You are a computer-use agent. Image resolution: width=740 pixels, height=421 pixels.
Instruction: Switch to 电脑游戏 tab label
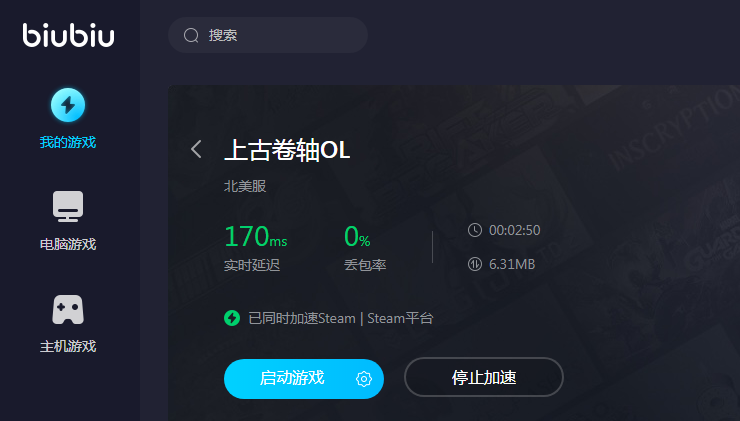click(68, 244)
